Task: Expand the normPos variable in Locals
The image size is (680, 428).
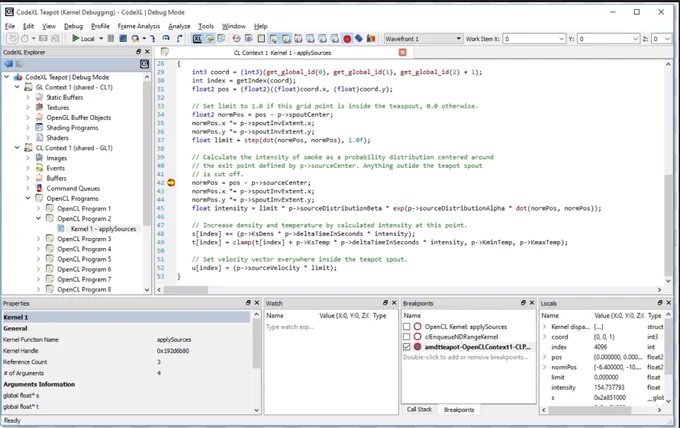Action: point(545,367)
